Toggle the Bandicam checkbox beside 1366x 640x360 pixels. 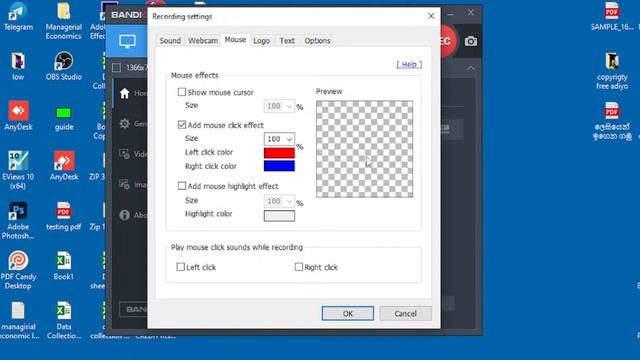116,67
